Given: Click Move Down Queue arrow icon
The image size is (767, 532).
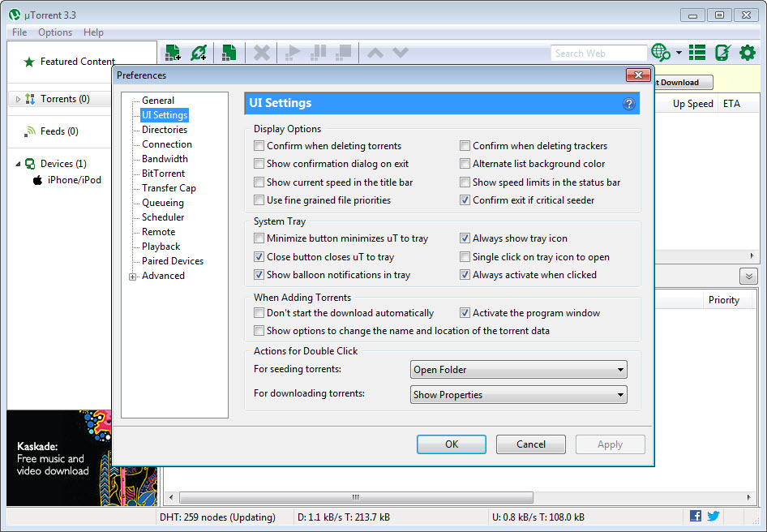Looking at the screenshot, I should click(x=401, y=53).
